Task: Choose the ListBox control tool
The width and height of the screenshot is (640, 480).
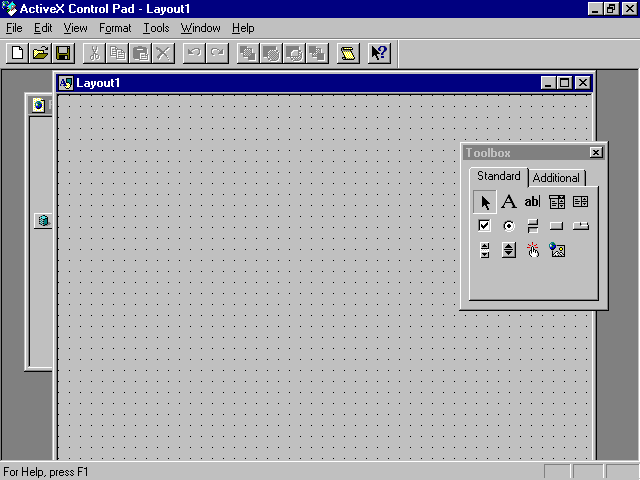Action: click(581, 202)
